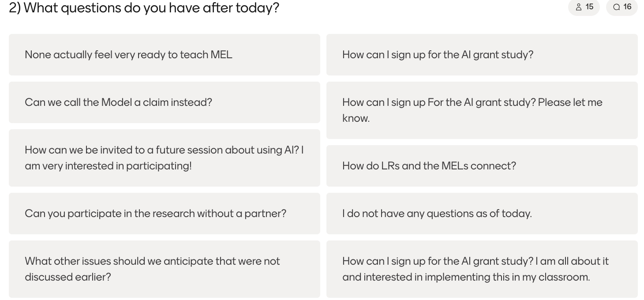Click the 'know.' text in the second right card

pos(356,118)
